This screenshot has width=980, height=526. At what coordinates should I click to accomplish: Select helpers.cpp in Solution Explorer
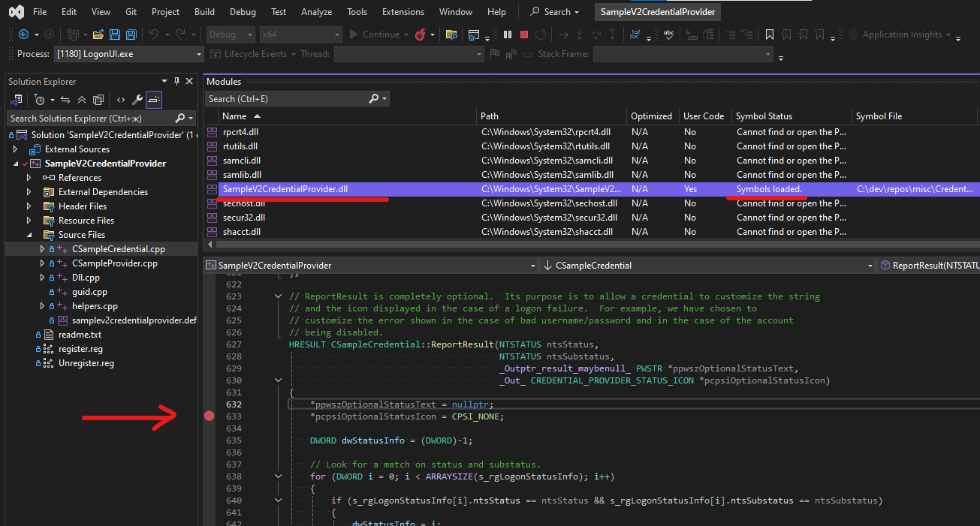(95, 306)
